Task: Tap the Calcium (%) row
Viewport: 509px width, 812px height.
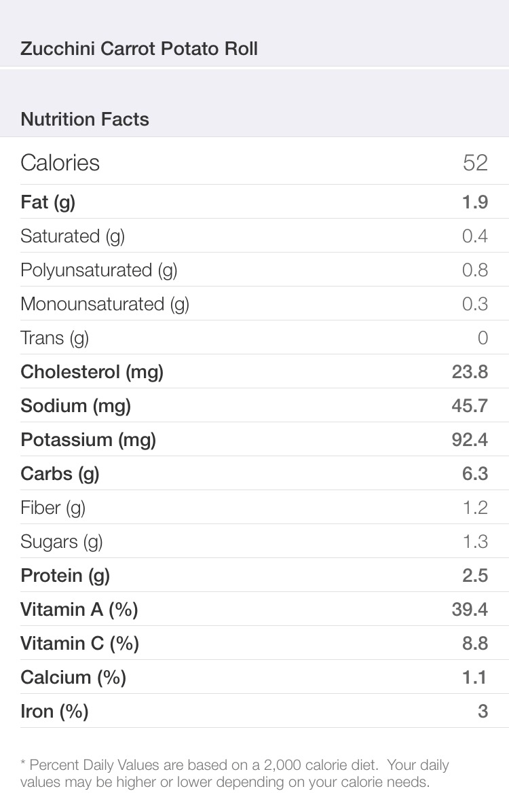Action: point(254,676)
